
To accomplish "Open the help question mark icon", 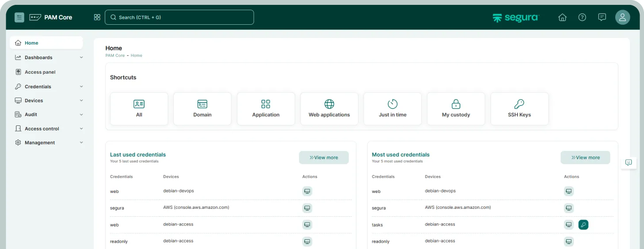I will pyautogui.click(x=582, y=17).
